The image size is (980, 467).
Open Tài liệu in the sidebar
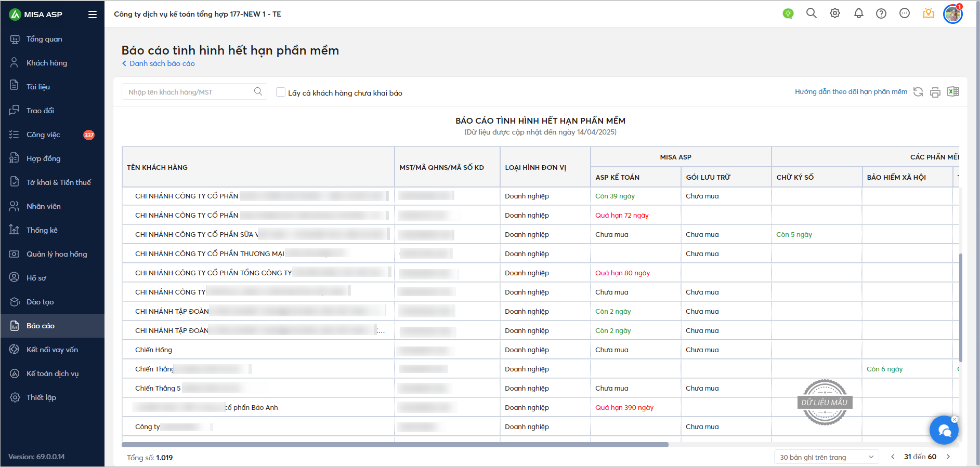tap(52, 87)
